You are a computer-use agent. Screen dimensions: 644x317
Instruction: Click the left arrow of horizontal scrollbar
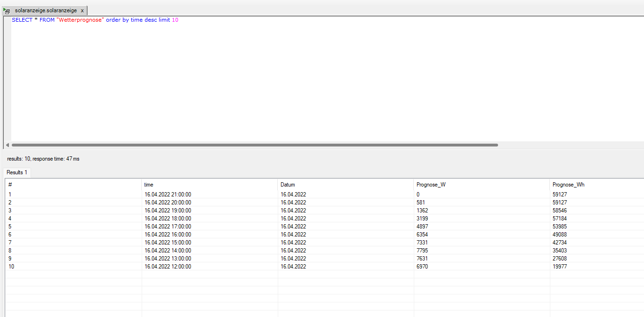coord(7,145)
